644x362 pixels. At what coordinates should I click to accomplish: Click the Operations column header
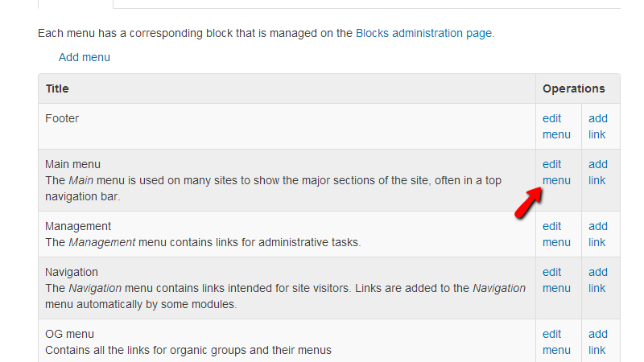coord(573,88)
